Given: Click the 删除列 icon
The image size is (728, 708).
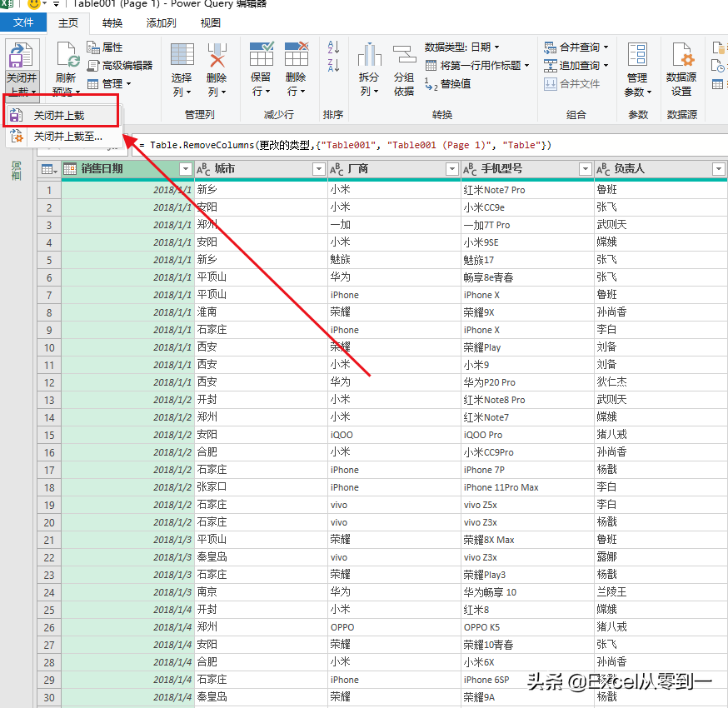Looking at the screenshot, I should click(x=217, y=55).
